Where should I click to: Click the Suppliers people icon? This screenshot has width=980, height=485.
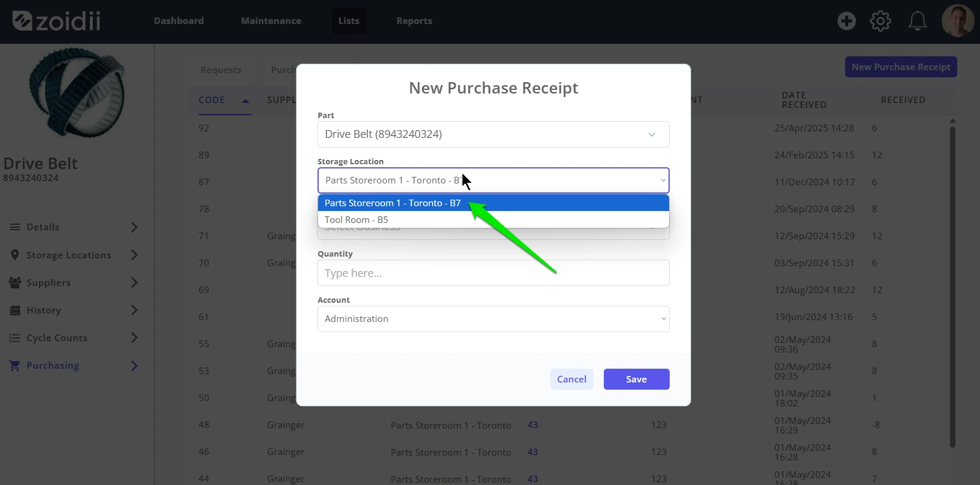[15, 282]
